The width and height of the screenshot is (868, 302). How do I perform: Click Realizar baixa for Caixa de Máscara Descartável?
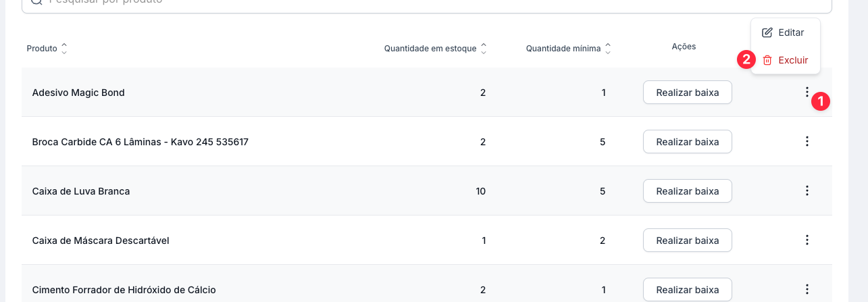pos(687,241)
